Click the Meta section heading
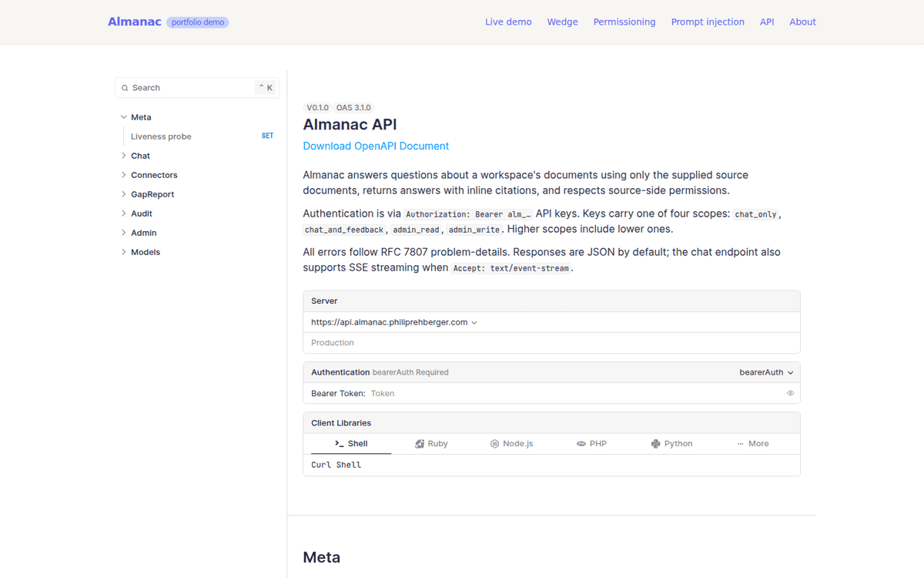 click(322, 557)
